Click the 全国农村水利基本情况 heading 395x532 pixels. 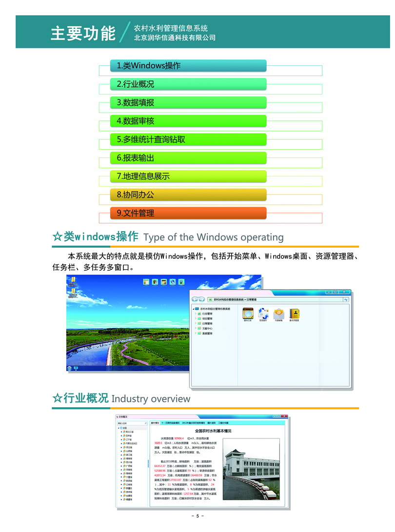213,431
